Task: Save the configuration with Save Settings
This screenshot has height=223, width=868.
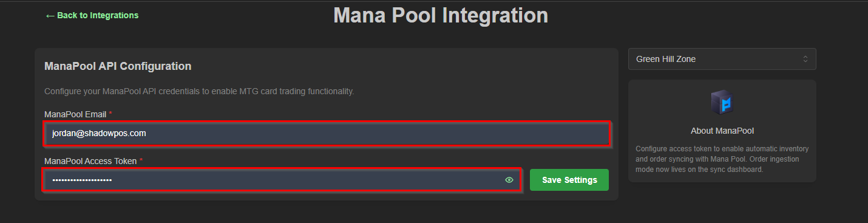Action: [x=569, y=180]
